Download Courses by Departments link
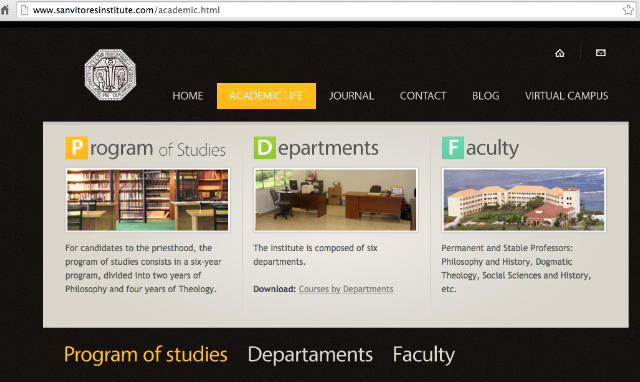The image size is (640, 382). point(346,289)
